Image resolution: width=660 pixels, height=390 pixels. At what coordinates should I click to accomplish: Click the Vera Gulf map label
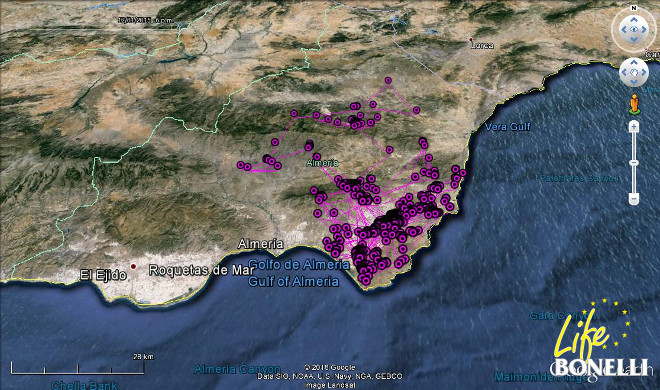508,127
